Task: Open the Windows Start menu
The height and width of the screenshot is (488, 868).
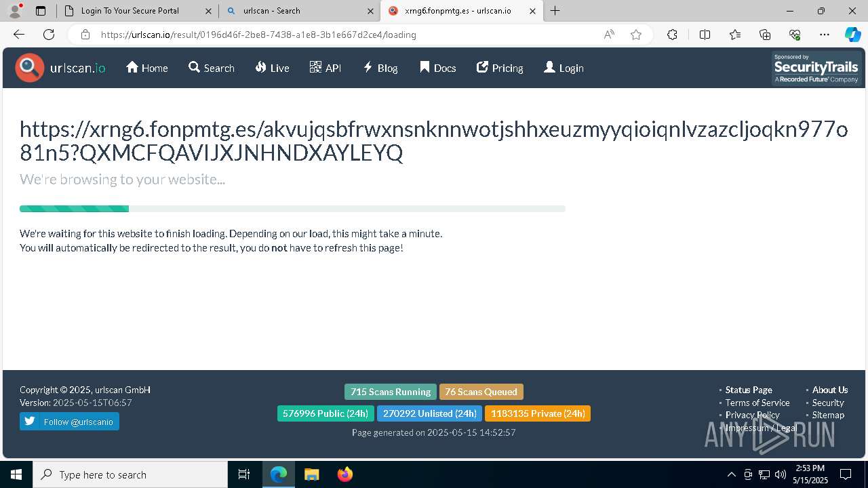Action: [x=16, y=474]
